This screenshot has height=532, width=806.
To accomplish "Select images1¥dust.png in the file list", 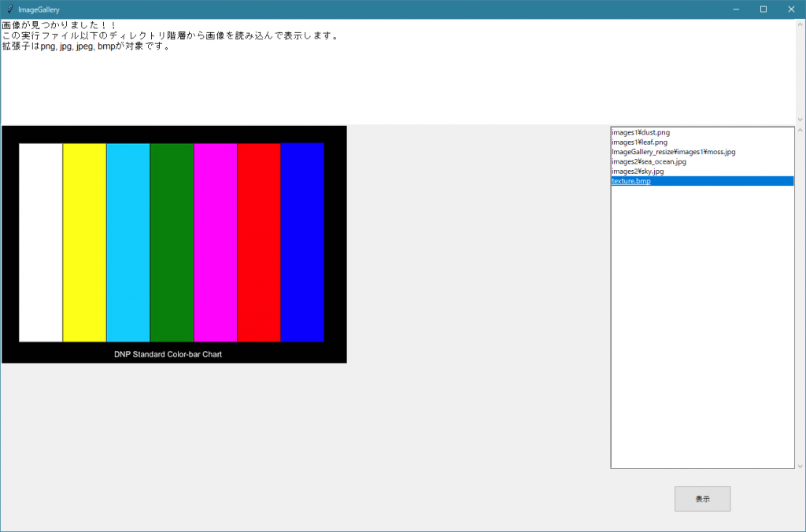I will [702, 133].
